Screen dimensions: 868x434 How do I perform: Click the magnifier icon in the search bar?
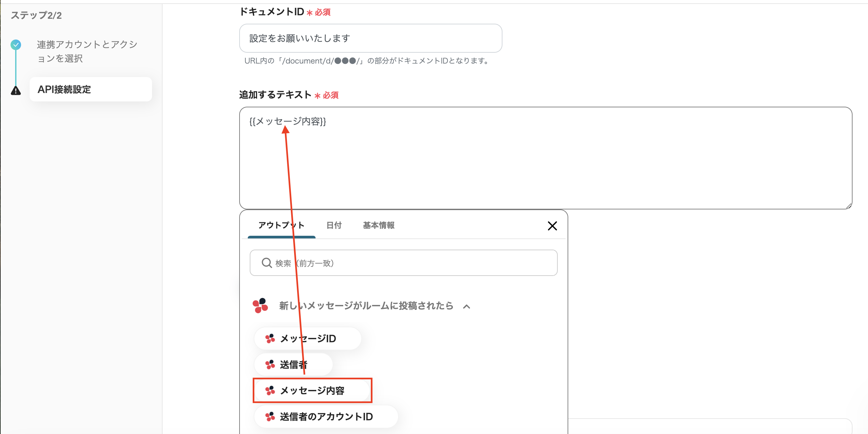(x=267, y=263)
